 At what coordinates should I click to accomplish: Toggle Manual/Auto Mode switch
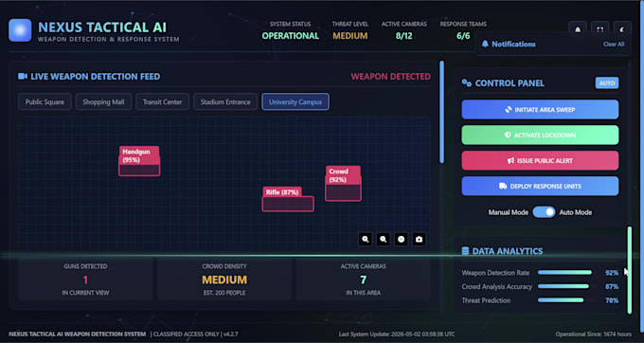[x=544, y=212]
